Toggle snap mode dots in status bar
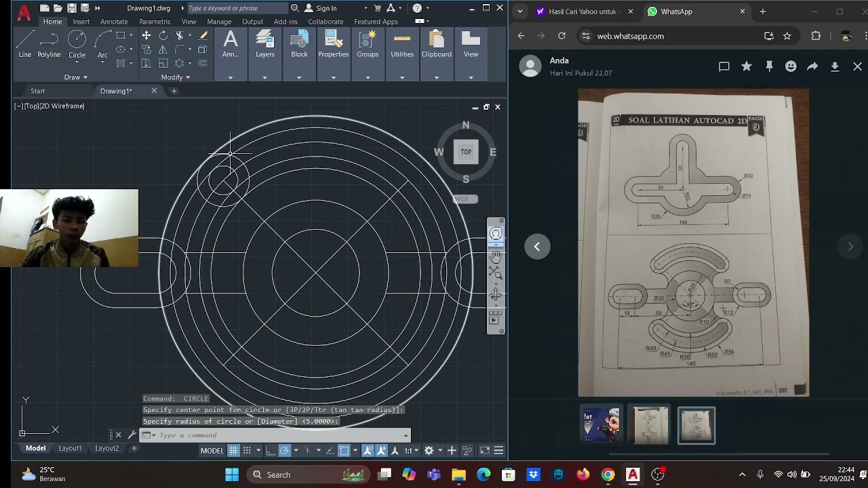 click(x=247, y=451)
